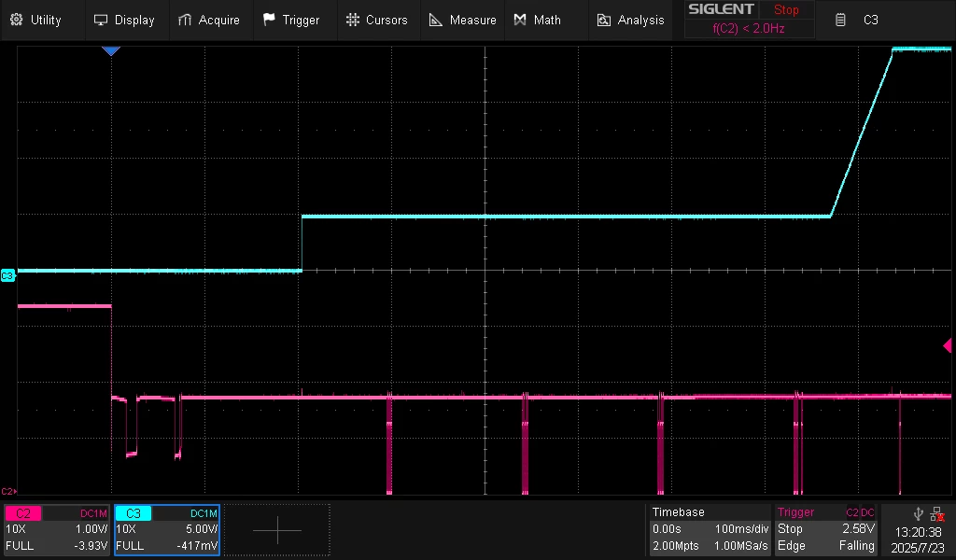Image resolution: width=956 pixels, height=560 pixels.
Task: Open the C2 channel settings box
Action: click(57, 529)
